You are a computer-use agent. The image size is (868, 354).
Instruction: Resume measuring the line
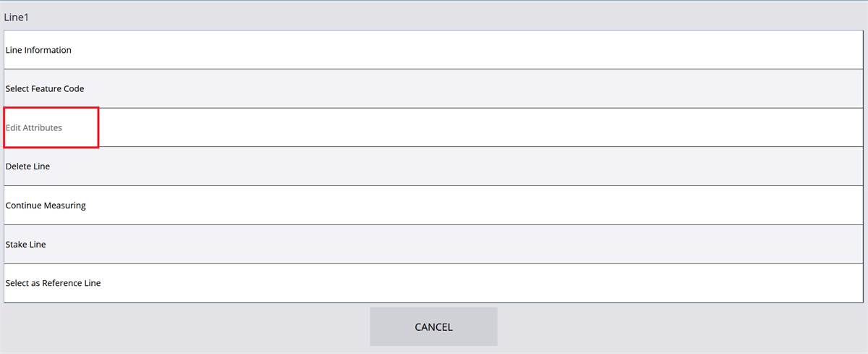pos(433,206)
